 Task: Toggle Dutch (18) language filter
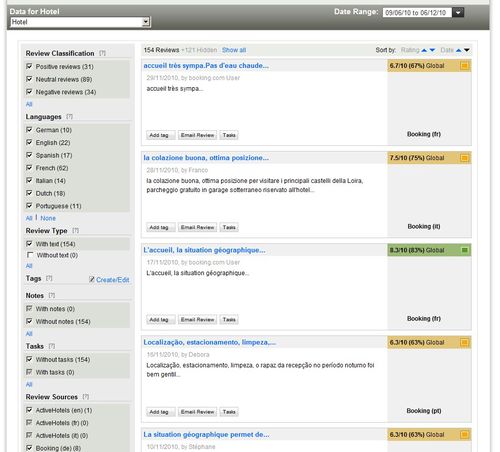(x=29, y=193)
